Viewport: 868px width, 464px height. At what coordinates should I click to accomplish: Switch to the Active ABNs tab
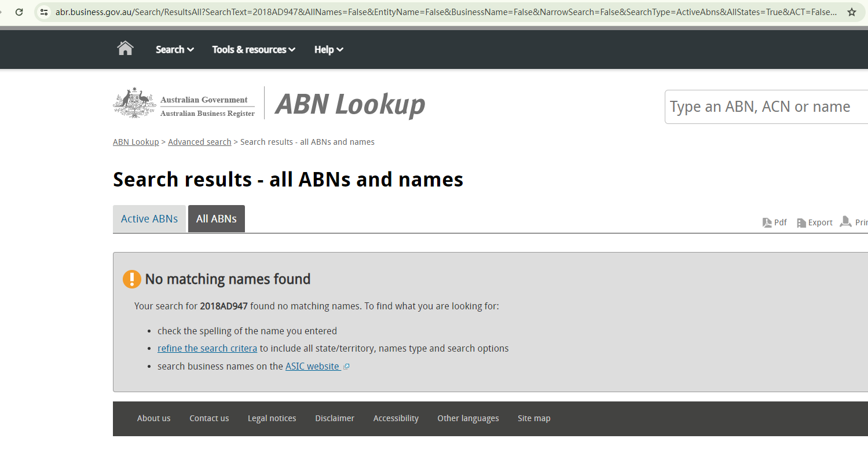149,219
